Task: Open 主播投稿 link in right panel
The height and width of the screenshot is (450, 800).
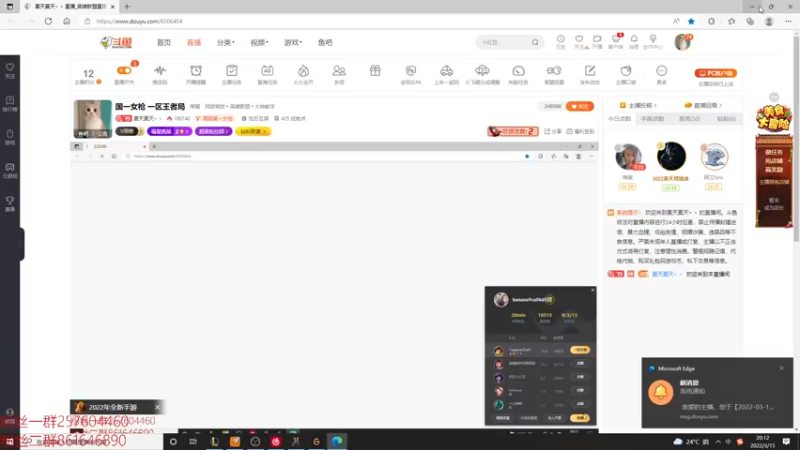Action: [x=638, y=105]
